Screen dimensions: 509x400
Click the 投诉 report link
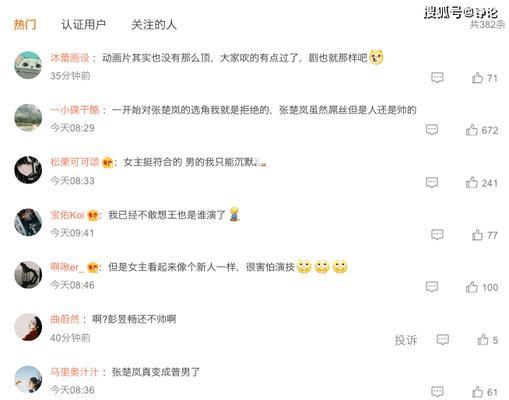tap(406, 340)
